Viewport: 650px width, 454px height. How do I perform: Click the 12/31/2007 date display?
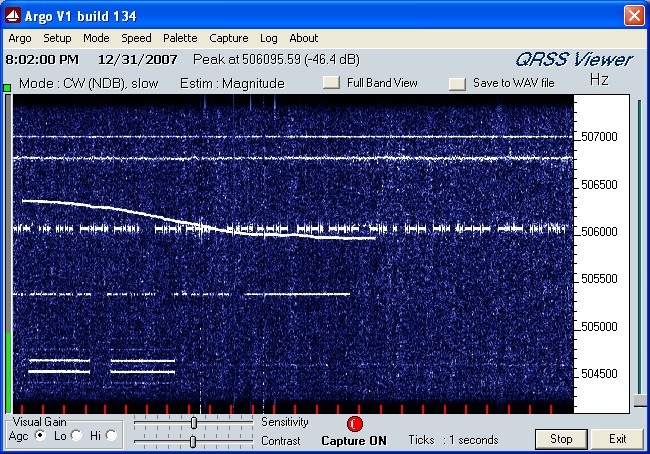pos(138,60)
